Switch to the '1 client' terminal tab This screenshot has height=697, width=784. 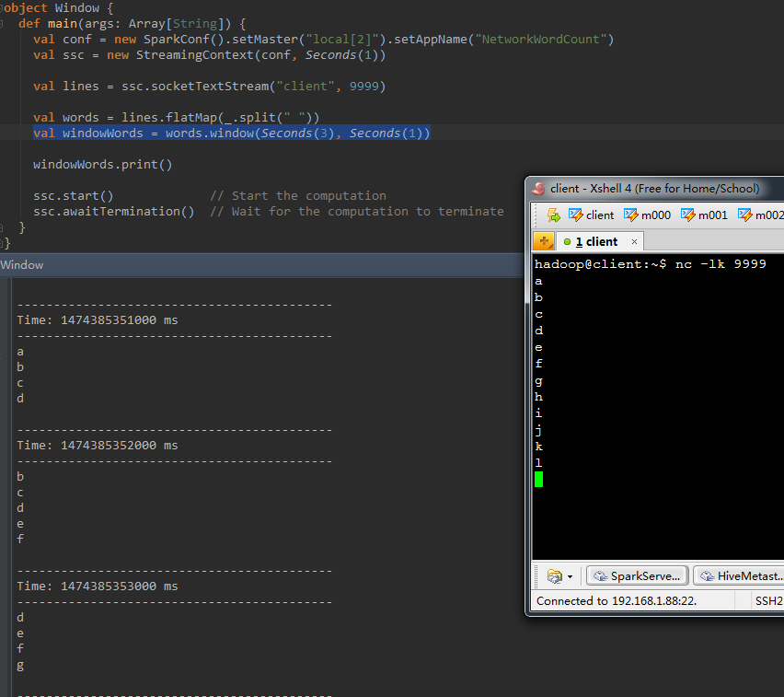(596, 242)
